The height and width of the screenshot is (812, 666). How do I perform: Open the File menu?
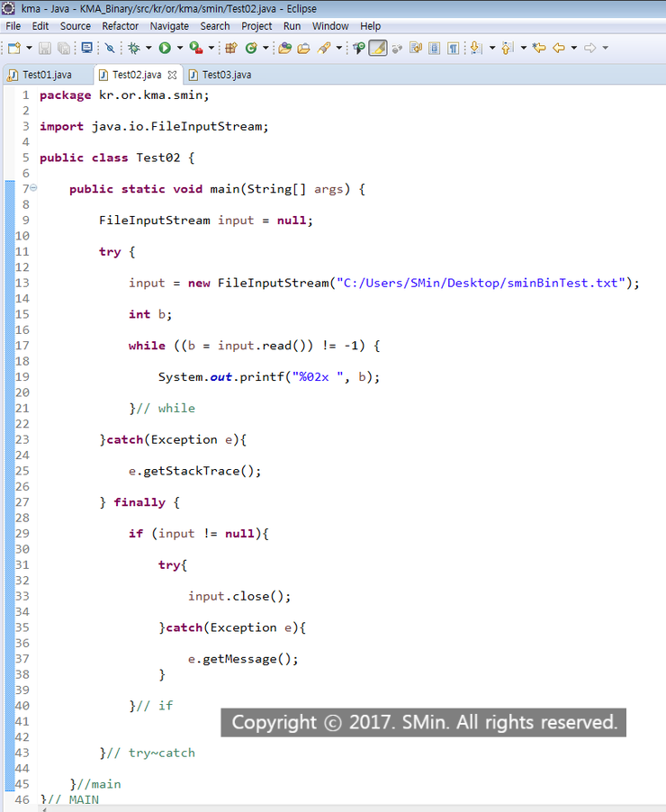[x=13, y=26]
